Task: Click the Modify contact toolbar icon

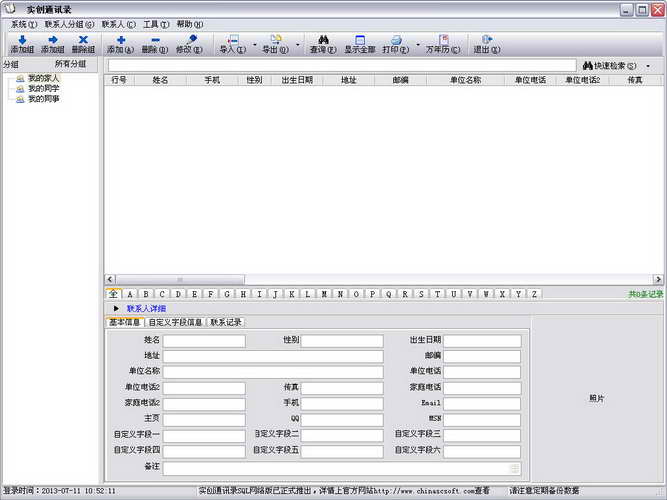Action: tap(191, 40)
